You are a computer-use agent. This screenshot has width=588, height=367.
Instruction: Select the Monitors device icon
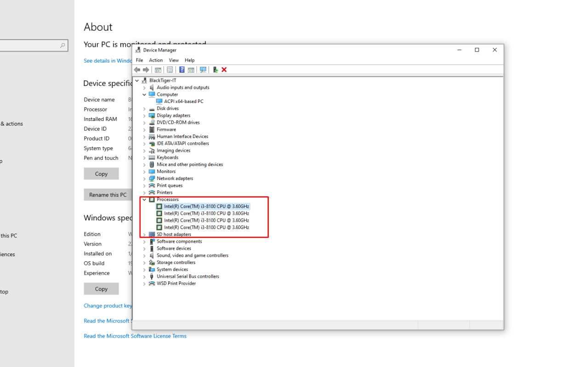tap(152, 172)
